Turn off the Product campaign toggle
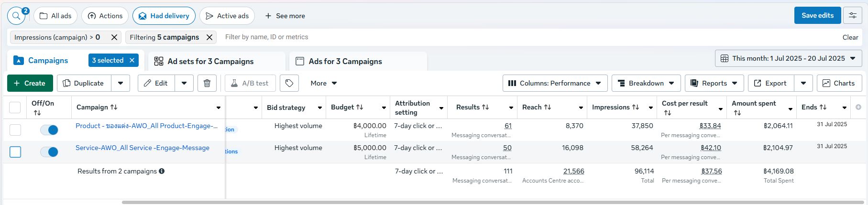Viewport: 868px width, 205px height. pyautogui.click(x=49, y=130)
